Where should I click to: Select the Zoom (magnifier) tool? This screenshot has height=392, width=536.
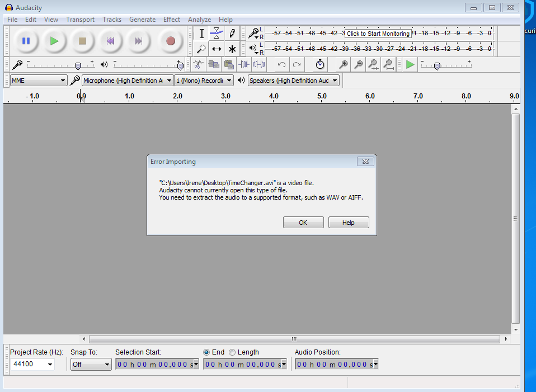(x=201, y=49)
